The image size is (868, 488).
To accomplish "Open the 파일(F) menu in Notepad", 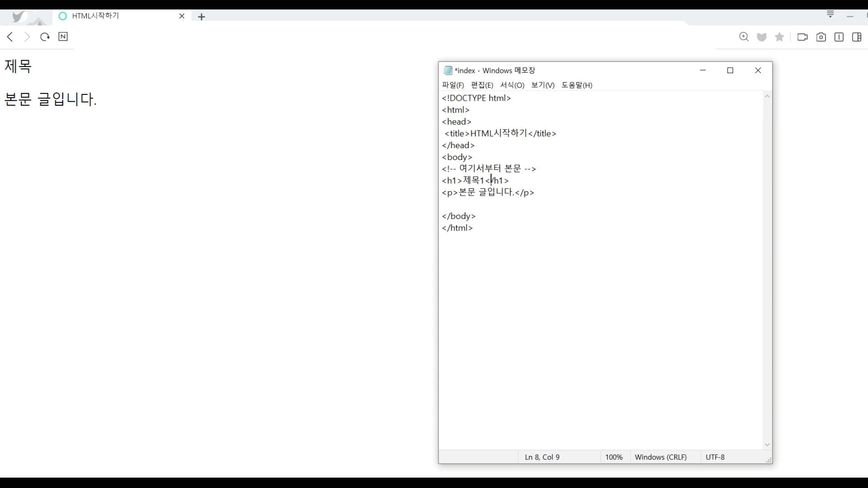I will [x=453, y=85].
